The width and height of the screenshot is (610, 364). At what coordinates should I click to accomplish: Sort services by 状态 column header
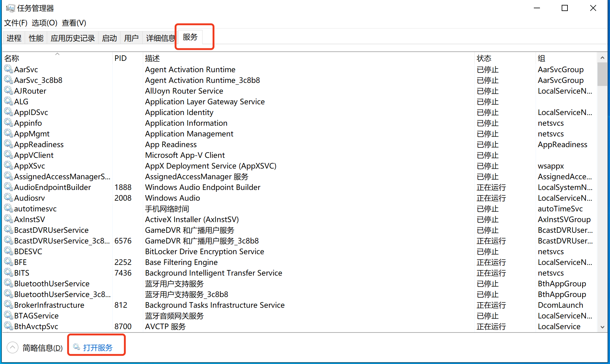tap(484, 58)
